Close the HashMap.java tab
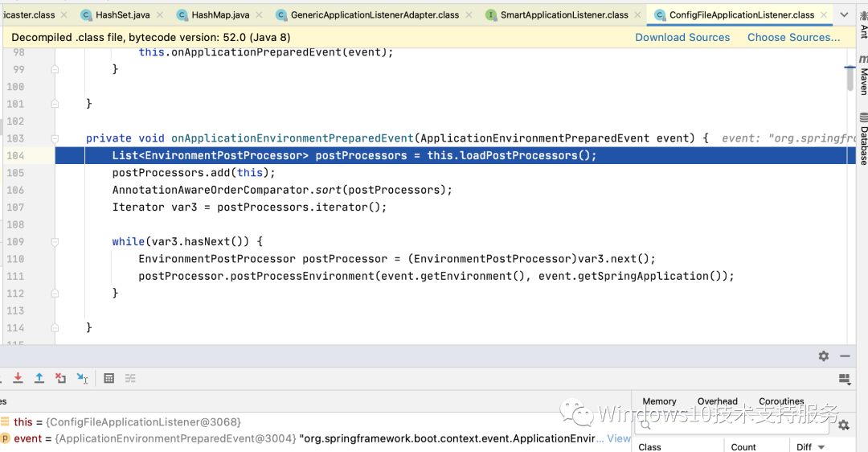 [x=259, y=15]
